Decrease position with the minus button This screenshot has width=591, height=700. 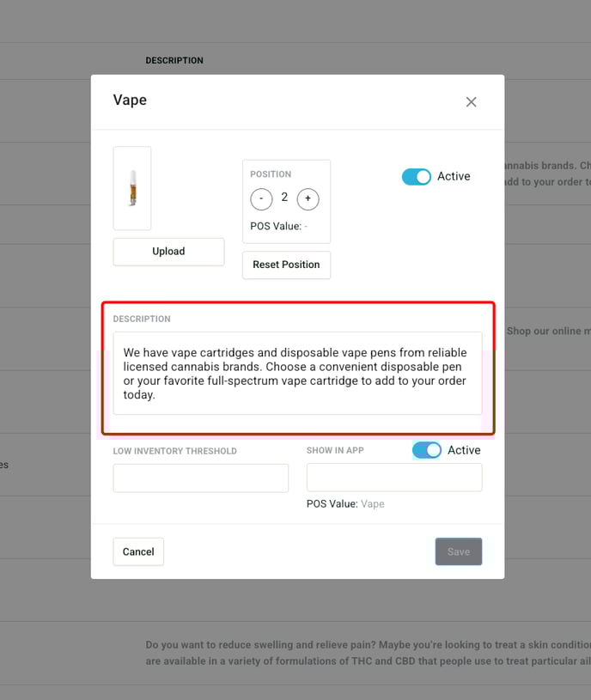261,199
